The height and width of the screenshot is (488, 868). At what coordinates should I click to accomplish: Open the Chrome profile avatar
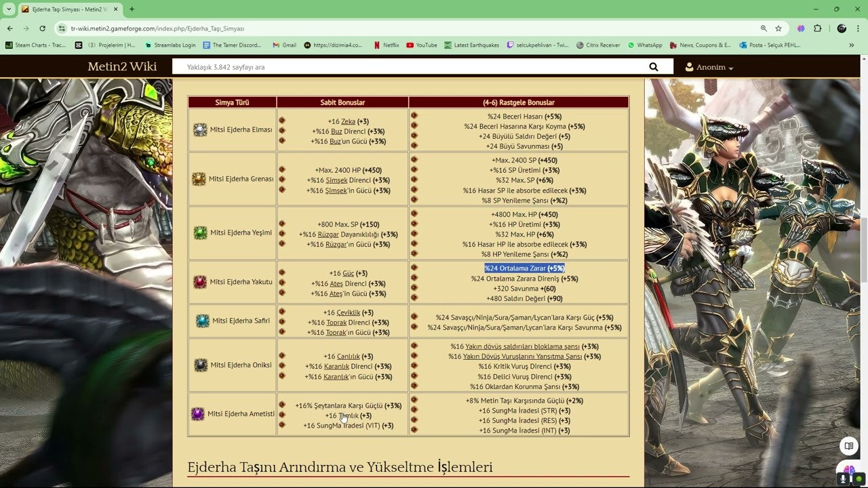842,28
